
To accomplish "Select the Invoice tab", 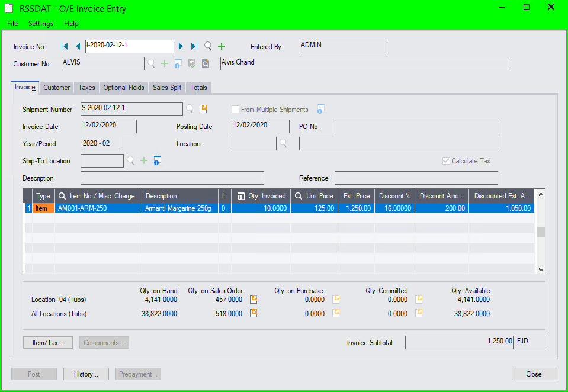I will click(x=25, y=87).
